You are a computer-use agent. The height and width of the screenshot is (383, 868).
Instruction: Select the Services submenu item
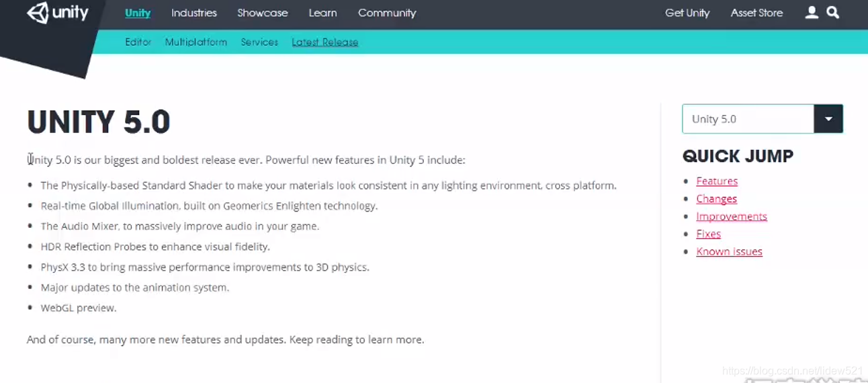pyautogui.click(x=259, y=42)
